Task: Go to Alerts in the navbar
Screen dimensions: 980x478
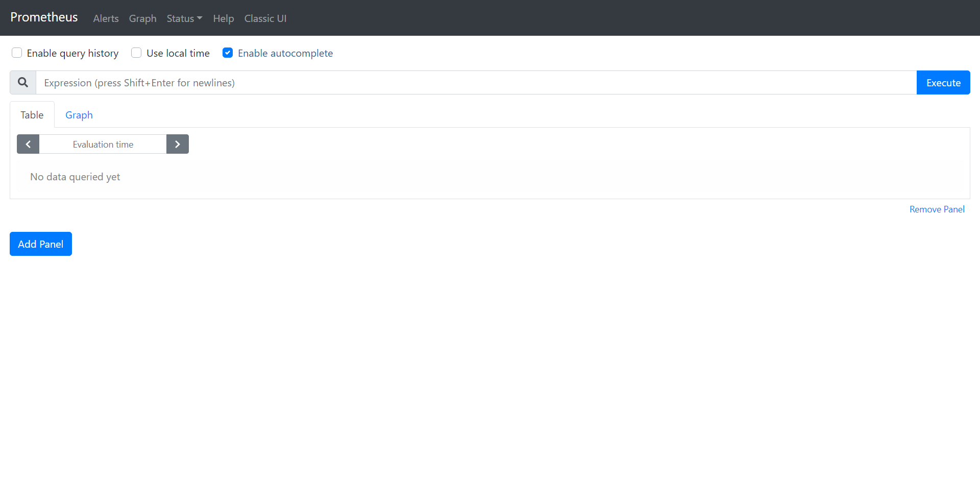Action: coord(106,18)
